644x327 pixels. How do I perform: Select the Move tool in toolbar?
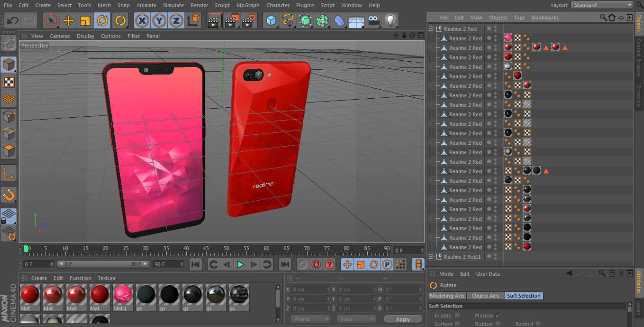pos(68,21)
